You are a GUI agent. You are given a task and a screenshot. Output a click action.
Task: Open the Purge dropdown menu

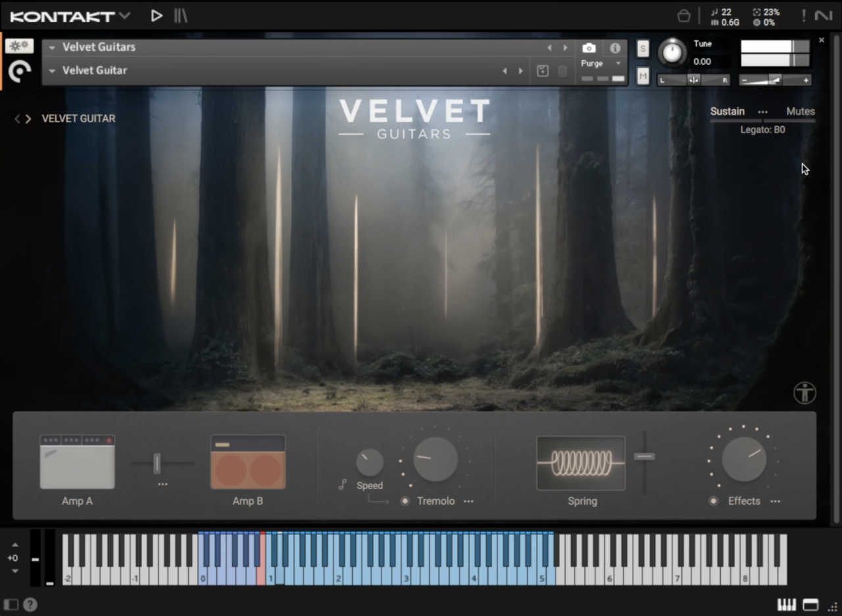tap(601, 63)
